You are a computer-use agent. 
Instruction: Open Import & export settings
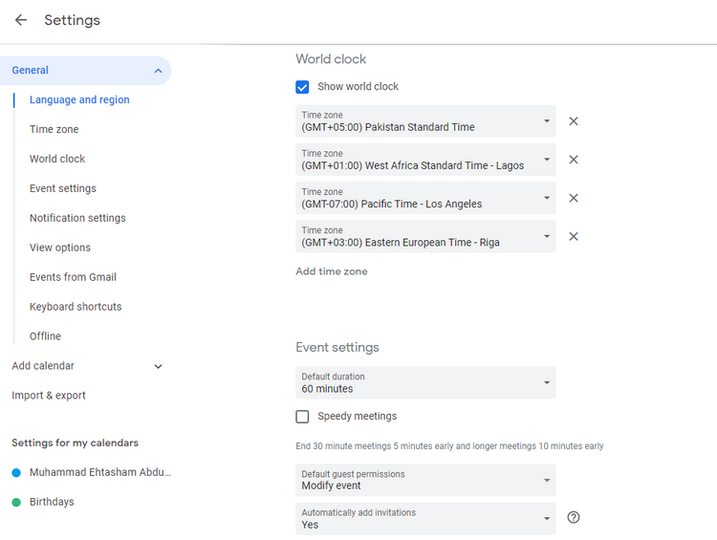point(48,396)
